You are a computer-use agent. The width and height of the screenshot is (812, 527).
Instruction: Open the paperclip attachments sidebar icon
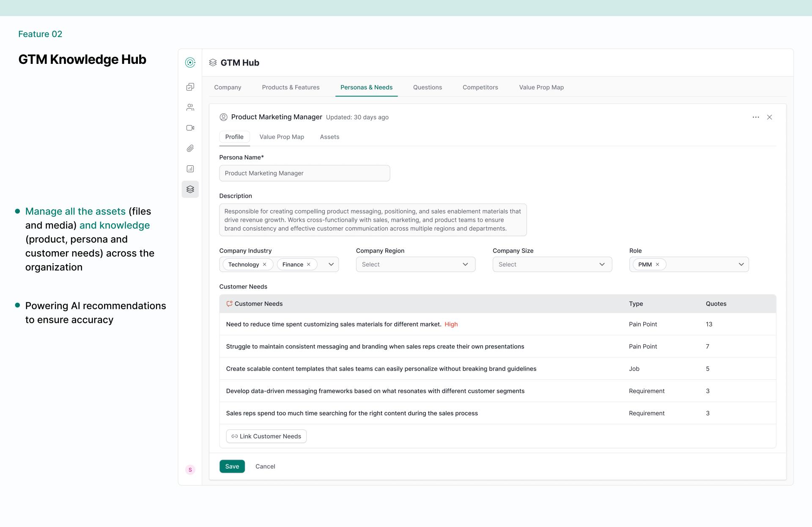(x=190, y=148)
